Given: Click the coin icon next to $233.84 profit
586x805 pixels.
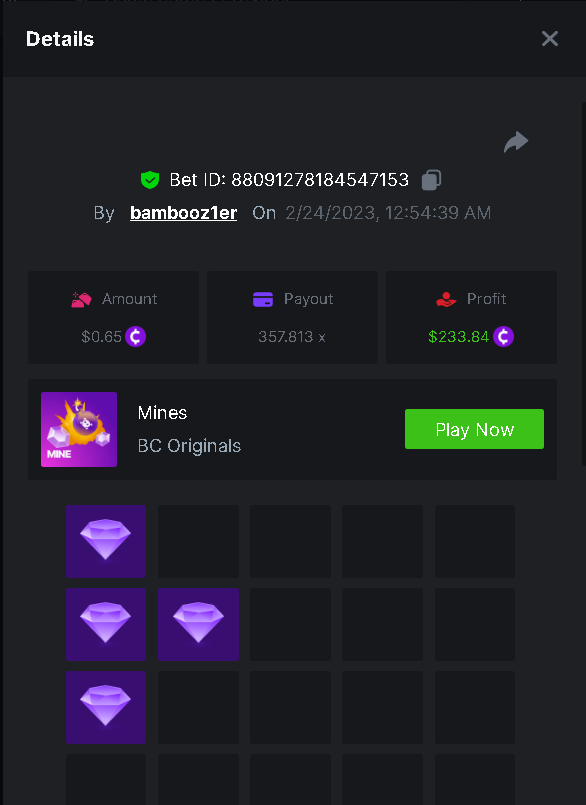Looking at the screenshot, I should point(503,337).
